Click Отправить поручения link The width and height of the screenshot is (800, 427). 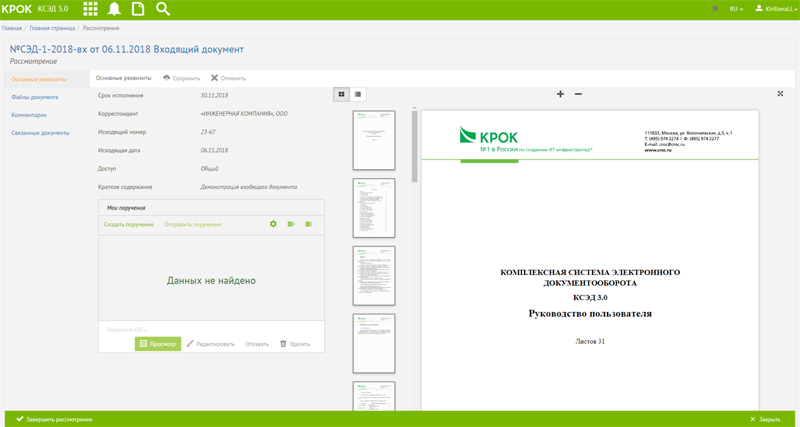pos(193,224)
